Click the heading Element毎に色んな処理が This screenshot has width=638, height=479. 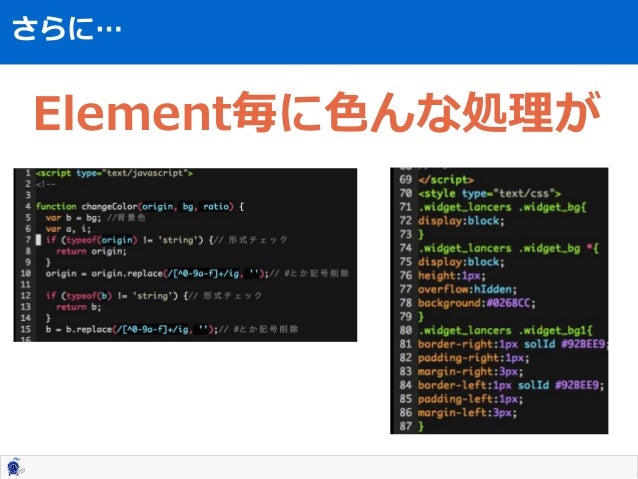coord(317,112)
